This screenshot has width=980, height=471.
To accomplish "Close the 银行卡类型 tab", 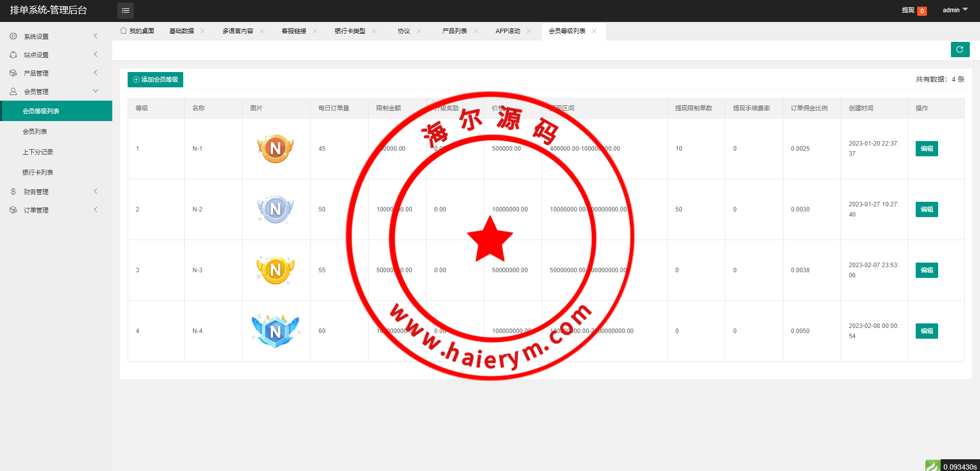I will pos(374,31).
